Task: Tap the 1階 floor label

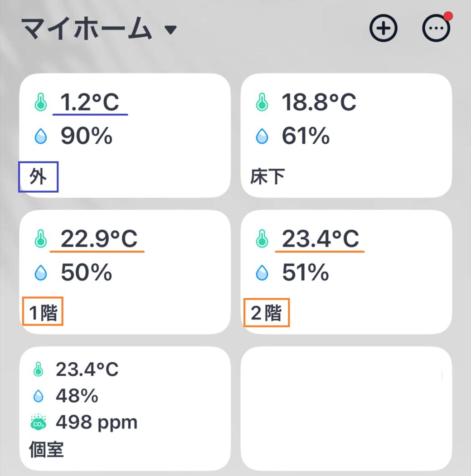Action: (x=43, y=312)
